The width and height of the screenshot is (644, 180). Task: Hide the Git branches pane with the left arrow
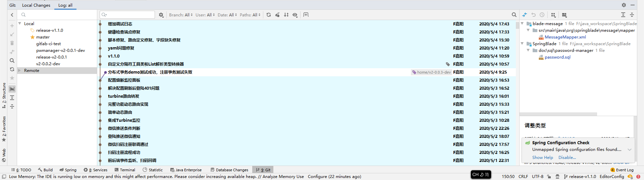point(12,15)
